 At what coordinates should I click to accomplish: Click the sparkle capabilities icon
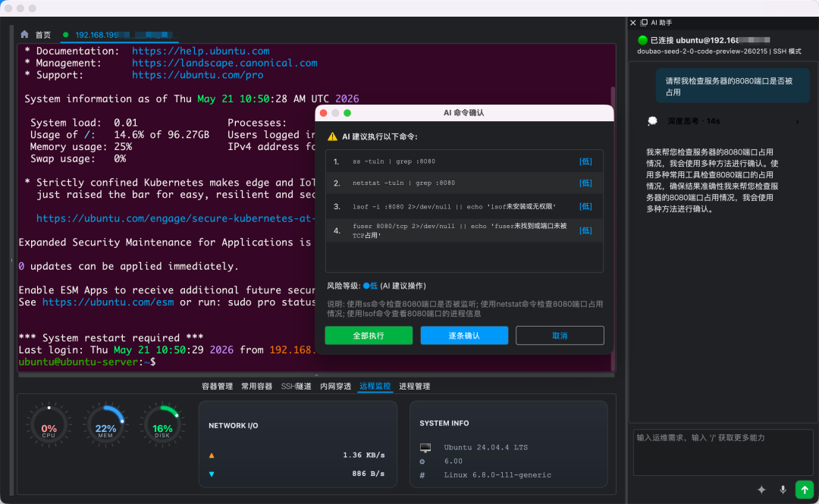pyautogui.click(x=761, y=490)
